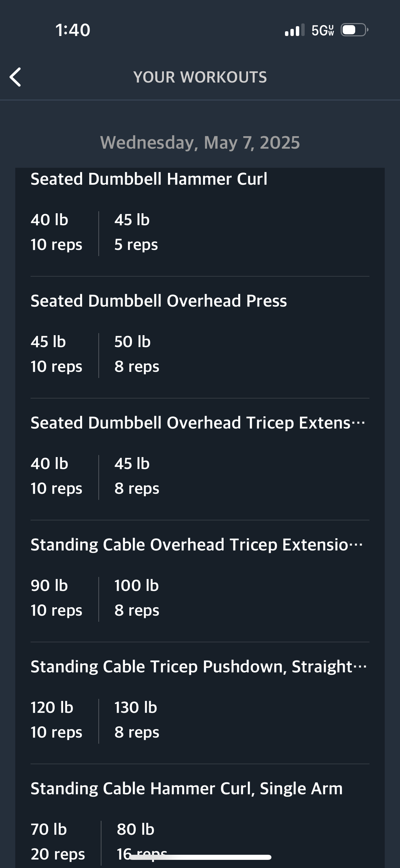Open Seated Dumbbell Overhead Press exercise
The image size is (400, 868).
(x=158, y=301)
